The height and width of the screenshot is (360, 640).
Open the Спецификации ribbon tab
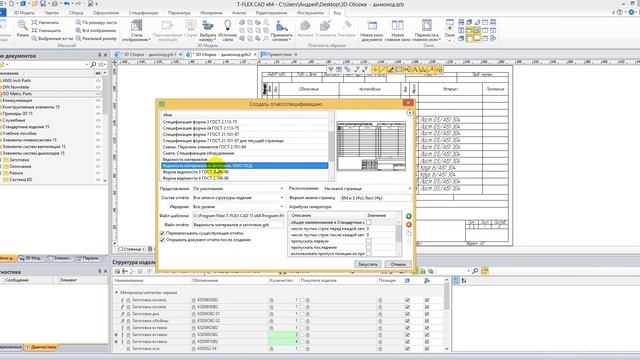point(144,13)
